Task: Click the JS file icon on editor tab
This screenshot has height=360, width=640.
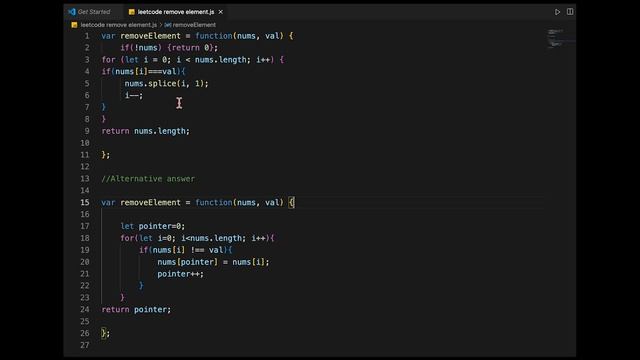Action: [131, 12]
